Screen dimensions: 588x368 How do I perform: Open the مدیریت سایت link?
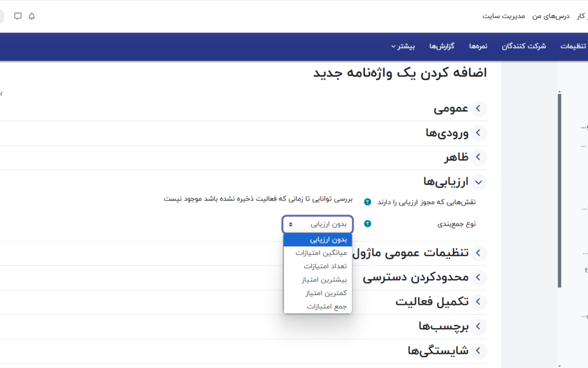[503, 16]
